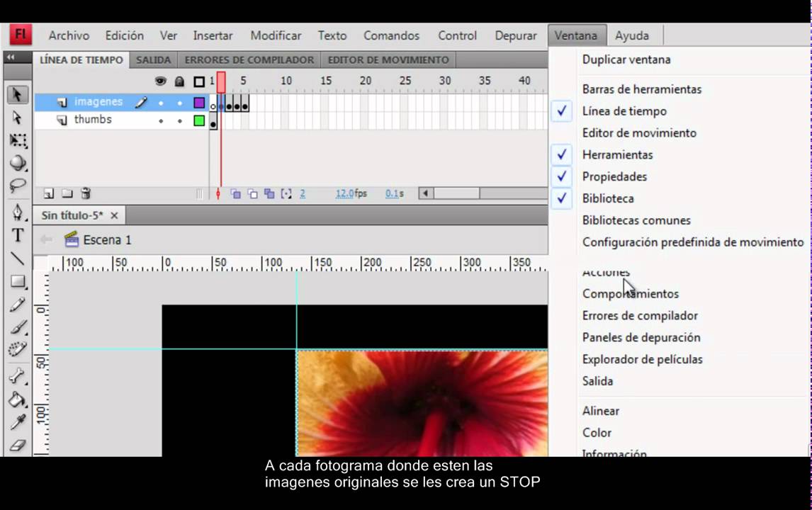Toggle lock dot of imagenes layer
812x510 pixels.
tap(180, 103)
